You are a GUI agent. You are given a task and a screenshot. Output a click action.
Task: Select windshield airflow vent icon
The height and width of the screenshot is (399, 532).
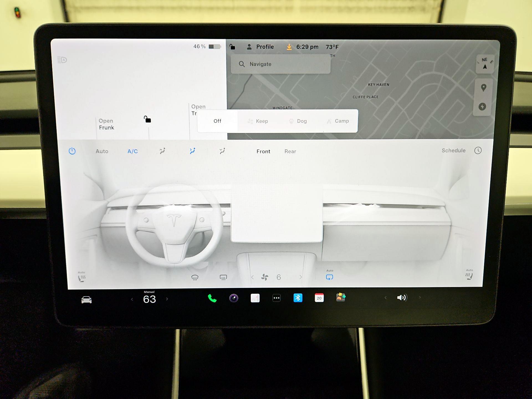tap(162, 151)
